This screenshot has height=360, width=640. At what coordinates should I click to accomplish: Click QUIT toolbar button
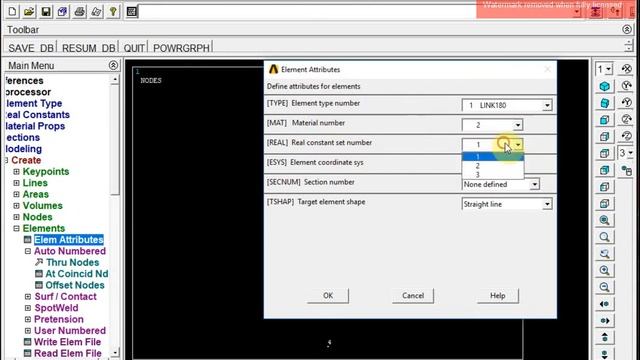point(134,48)
